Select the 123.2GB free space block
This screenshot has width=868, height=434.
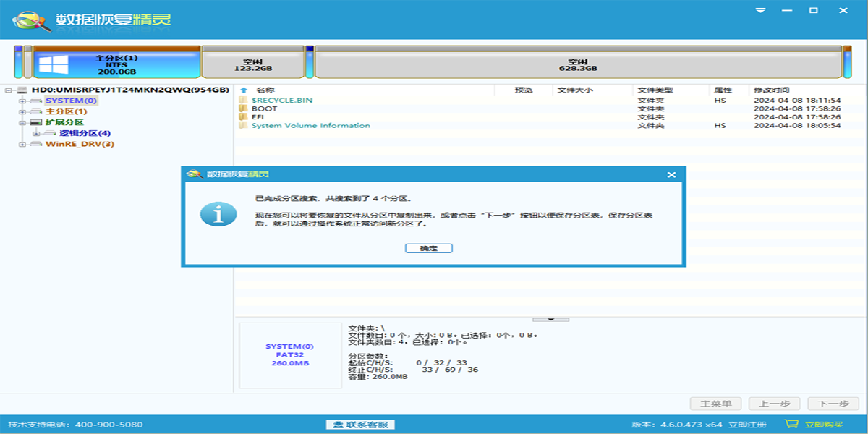[x=252, y=64]
